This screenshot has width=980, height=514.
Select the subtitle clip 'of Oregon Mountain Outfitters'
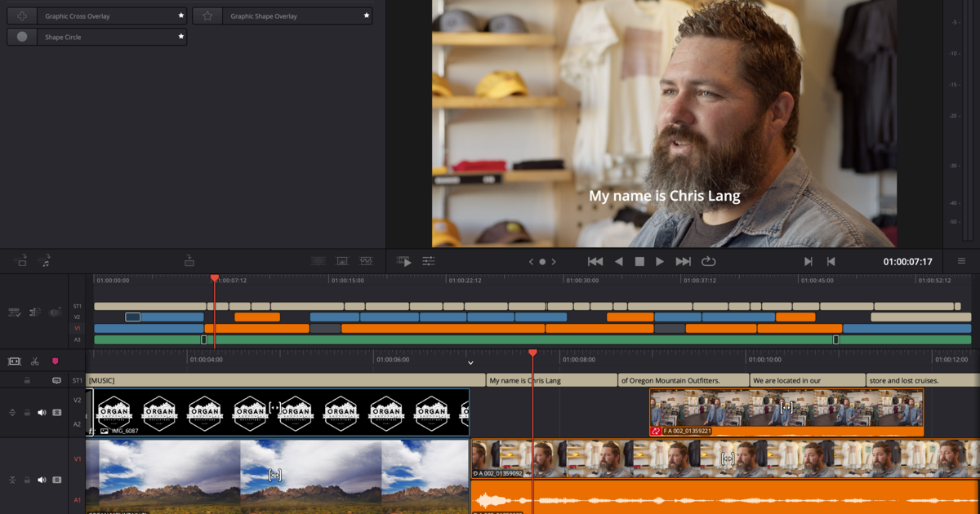(x=683, y=379)
